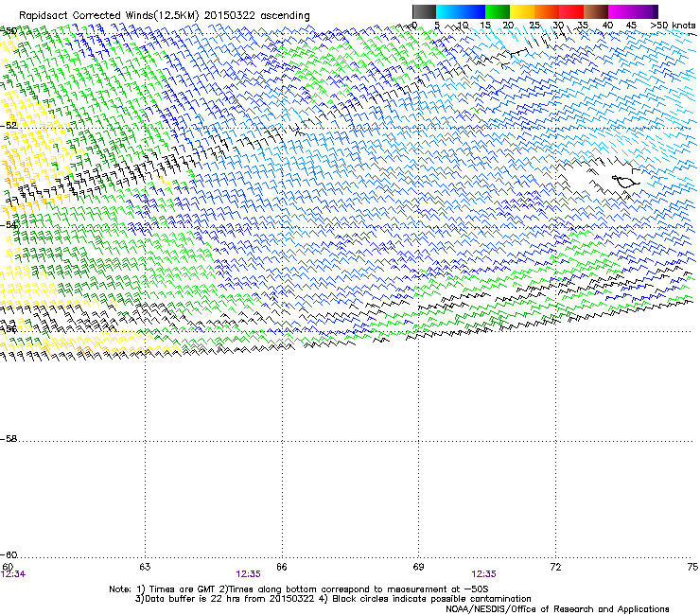Click the 75 longitude axis label
Screen dimensions: 700x615
click(x=692, y=567)
